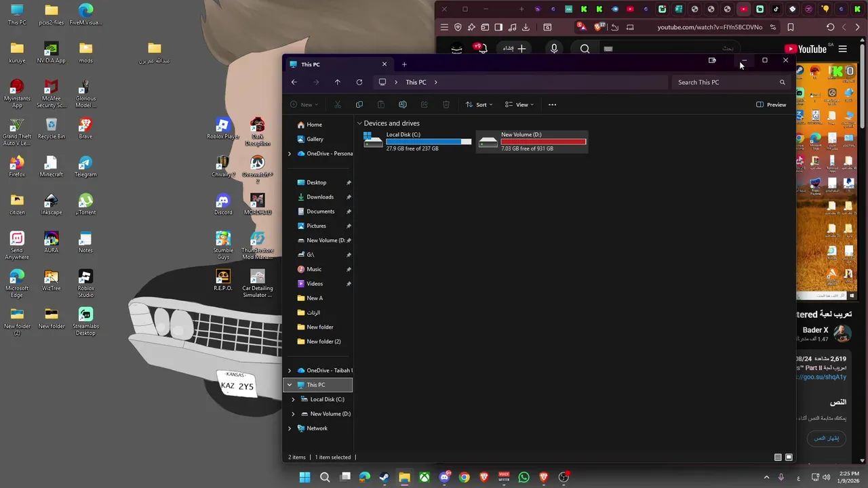Switch to large icons layout in Explorer status bar
The image size is (868, 488).
[789, 457]
